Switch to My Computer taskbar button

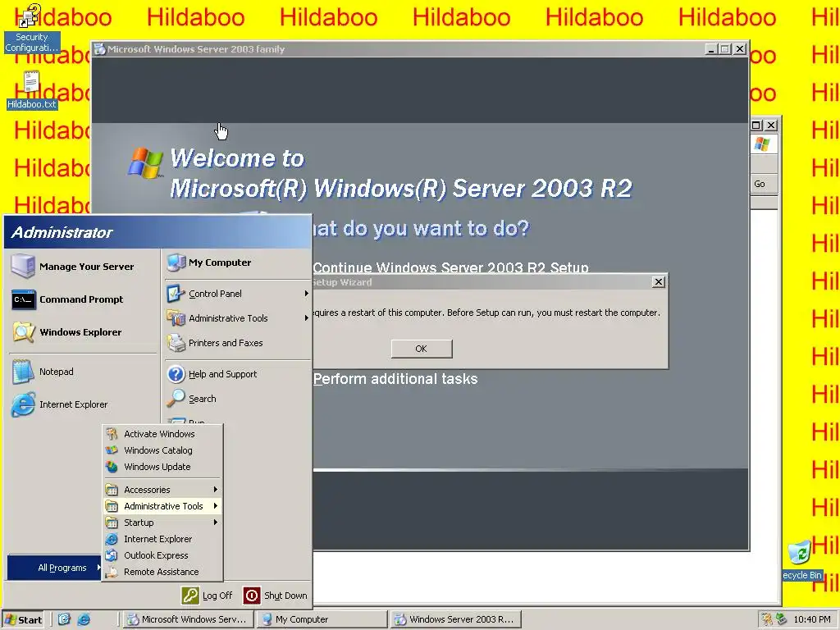(x=322, y=620)
